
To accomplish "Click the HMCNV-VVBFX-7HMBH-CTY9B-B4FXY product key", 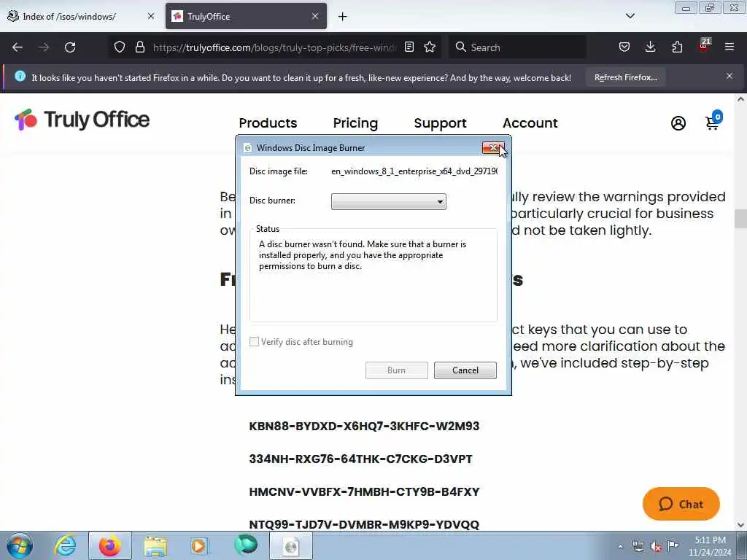I will click(x=365, y=492).
